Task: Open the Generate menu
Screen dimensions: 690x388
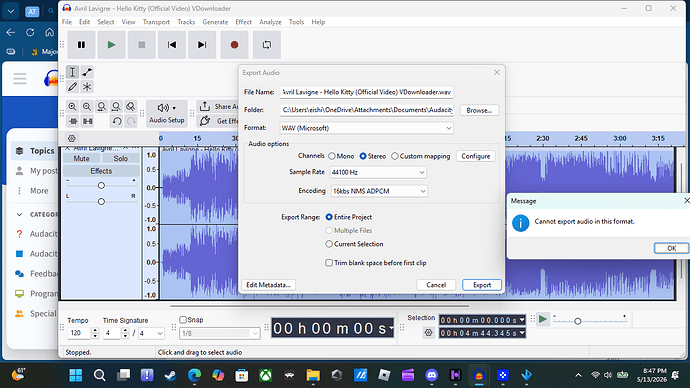Action: click(x=215, y=22)
